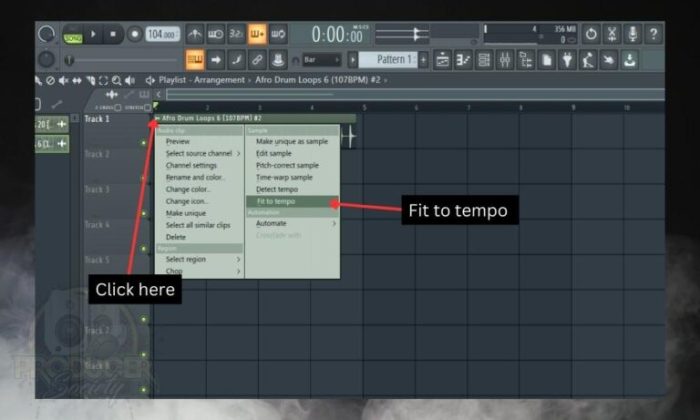Mute Track 1 via its green dot
Image resolution: width=700 pixels, height=420 pixels.
coord(144,143)
